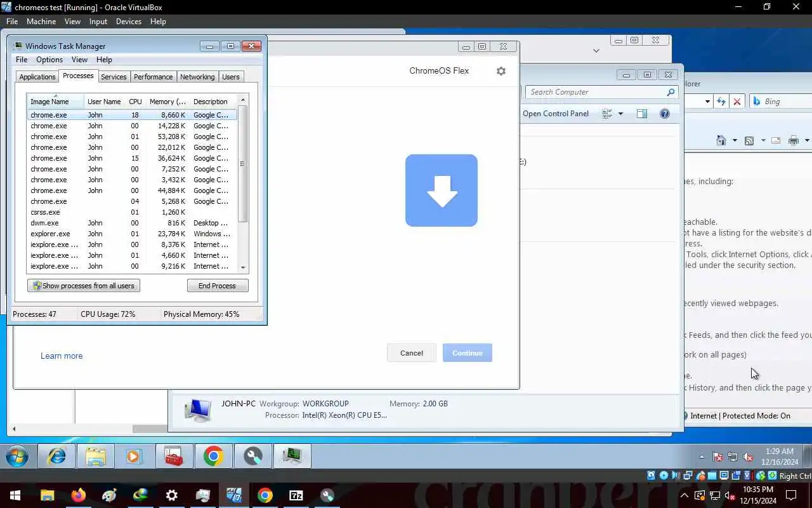Screen dimensions: 812x508
Task: Open the red toolbox icon on Windows 7 taskbar
Action: pos(173,456)
